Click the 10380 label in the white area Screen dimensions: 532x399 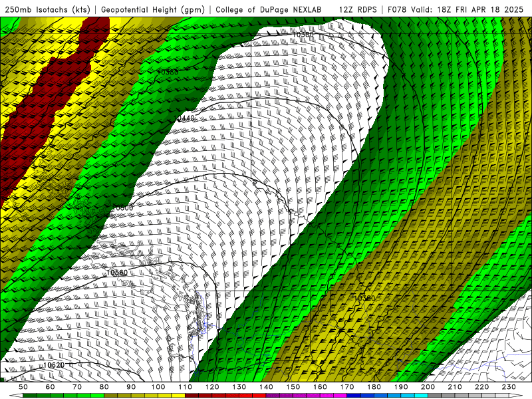[303, 35]
